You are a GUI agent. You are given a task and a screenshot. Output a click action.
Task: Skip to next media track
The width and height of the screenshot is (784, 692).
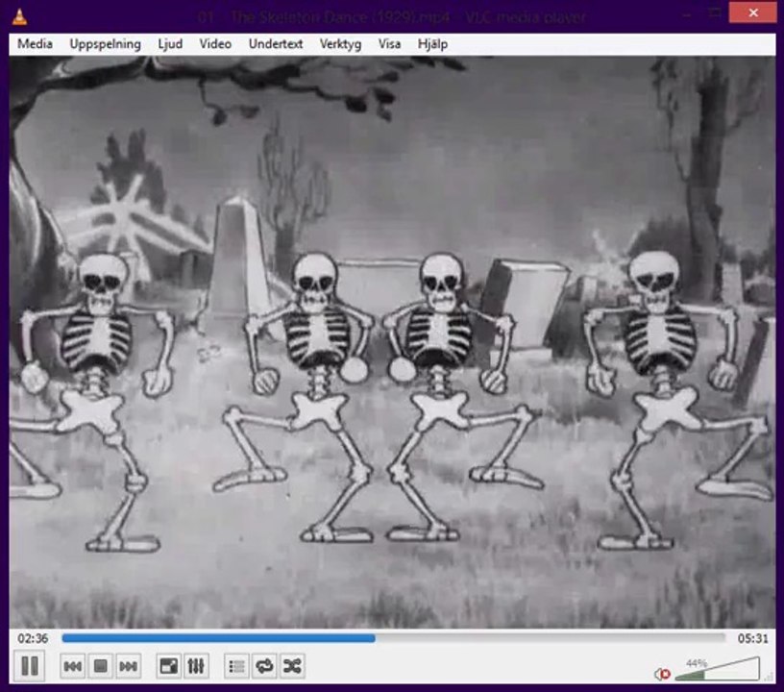128,666
